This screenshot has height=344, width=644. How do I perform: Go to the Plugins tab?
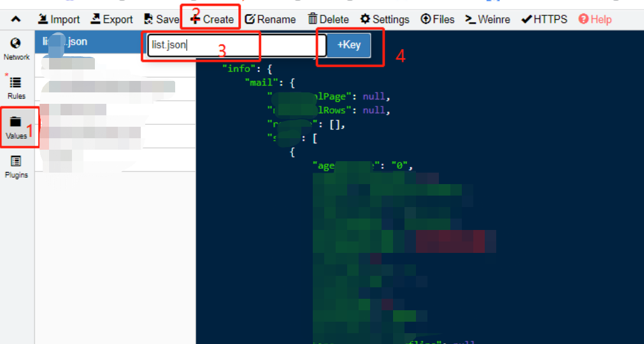point(17,166)
